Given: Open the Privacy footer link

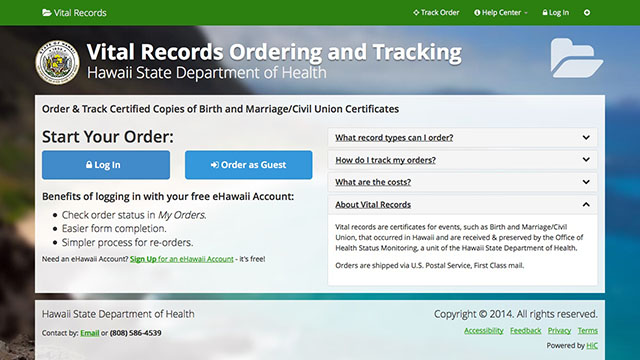Looking at the screenshot, I should (559, 331).
